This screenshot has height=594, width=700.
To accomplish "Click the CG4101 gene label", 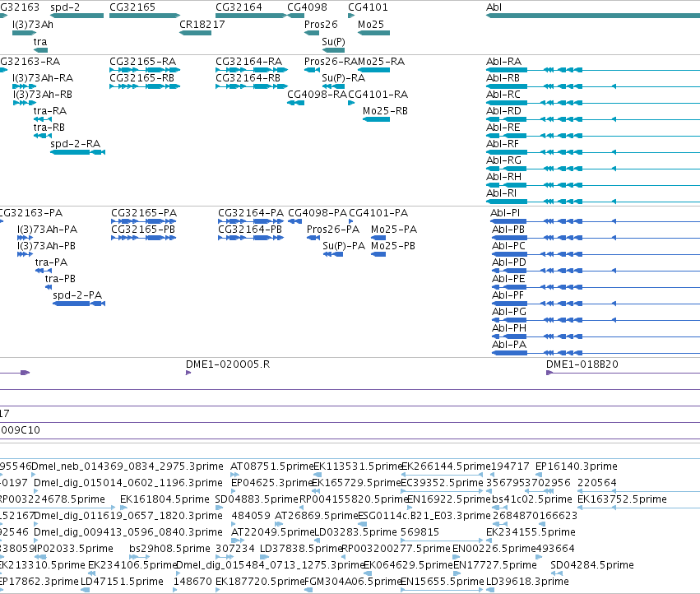I will click(368, 7).
